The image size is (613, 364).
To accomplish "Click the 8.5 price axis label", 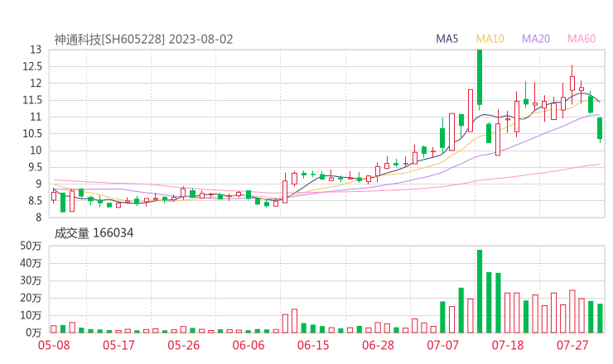I will point(34,201).
